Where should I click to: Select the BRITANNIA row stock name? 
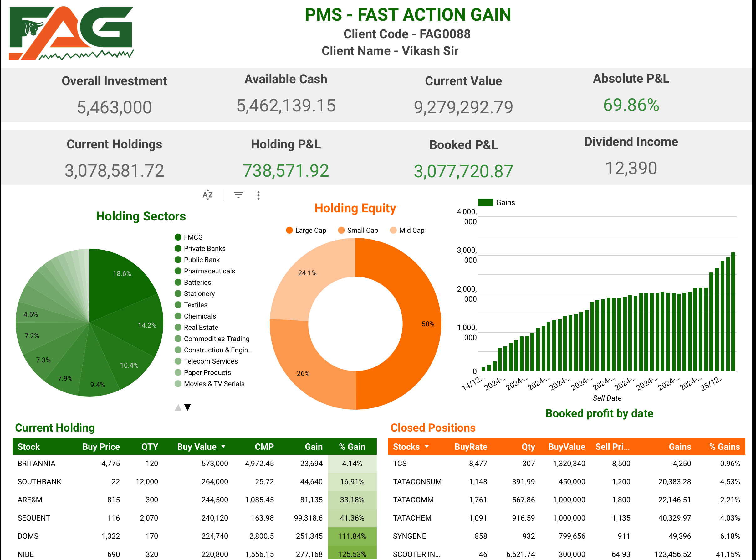coord(36,464)
